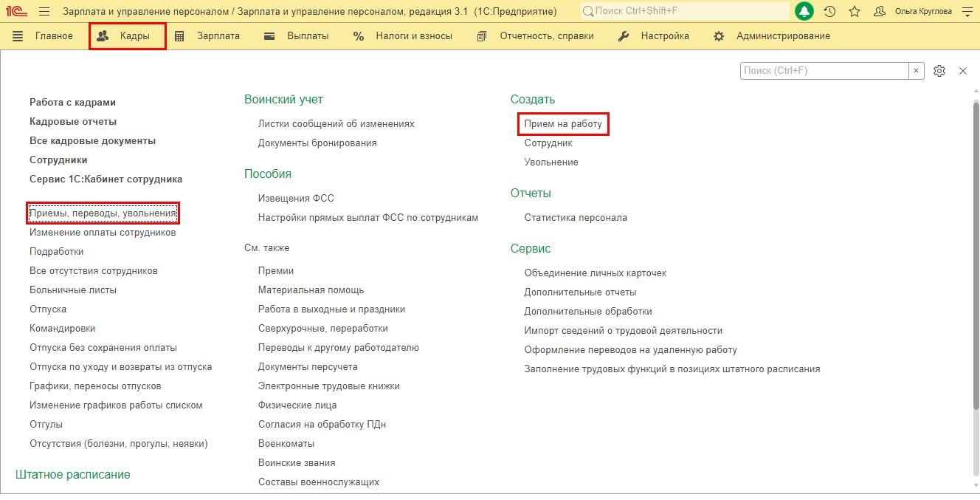Create Прием на работу document
This screenshot has height=500, width=980.
563,124
